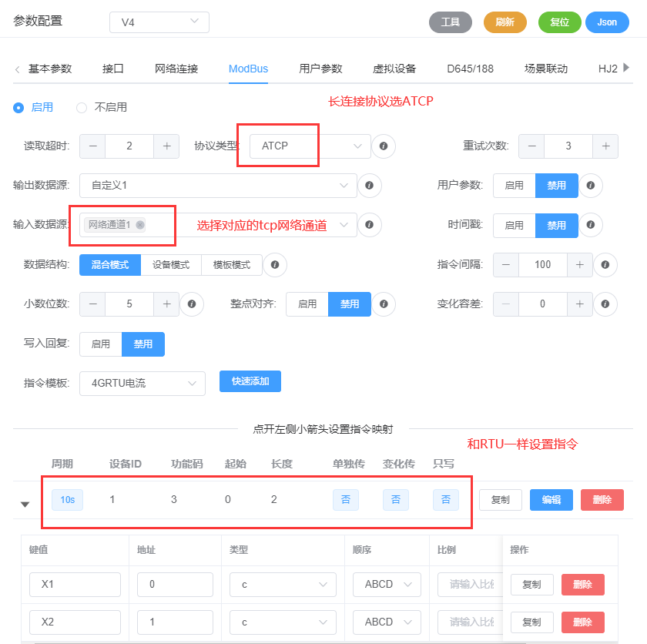Collapse the instruction row arrow
The width and height of the screenshot is (647, 644).
25,504
